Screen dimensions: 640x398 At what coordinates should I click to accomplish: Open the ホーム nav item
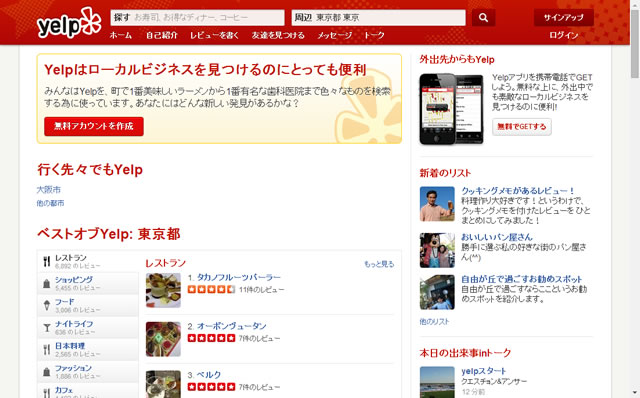click(x=121, y=36)
